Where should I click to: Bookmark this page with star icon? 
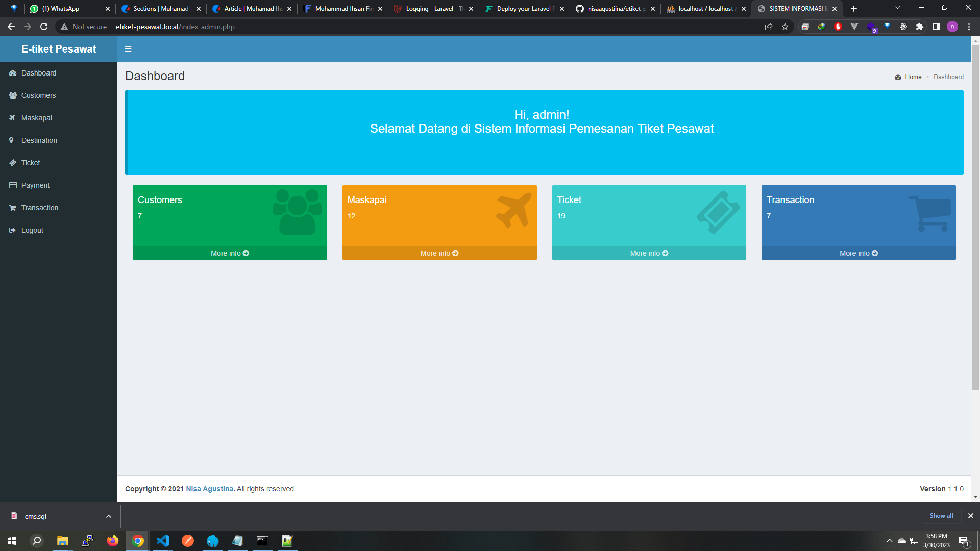point(785,27)
